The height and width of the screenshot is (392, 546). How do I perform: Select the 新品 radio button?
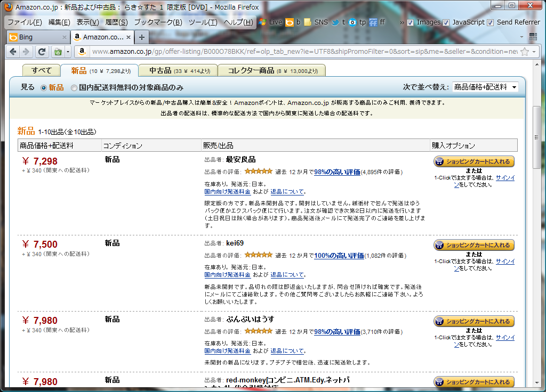[44, 88]
